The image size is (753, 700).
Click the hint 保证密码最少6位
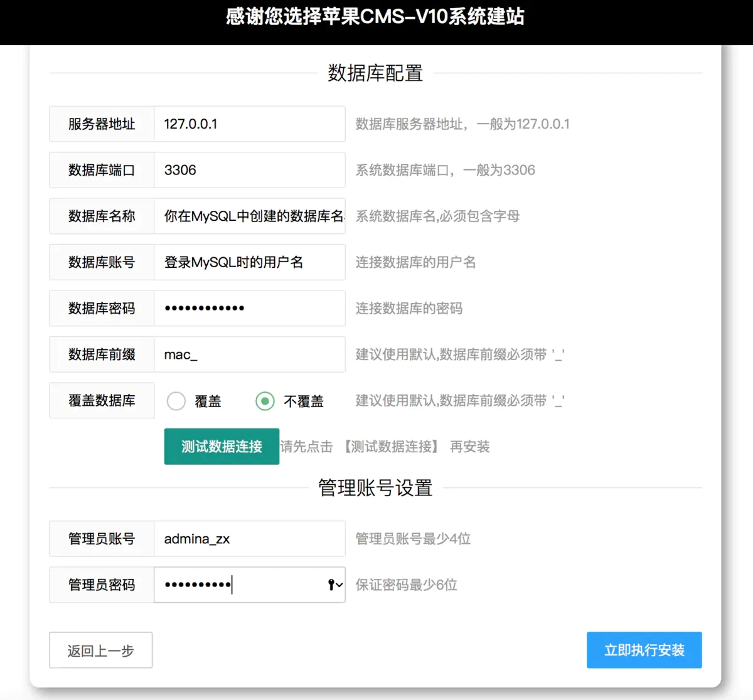[406, 585]
